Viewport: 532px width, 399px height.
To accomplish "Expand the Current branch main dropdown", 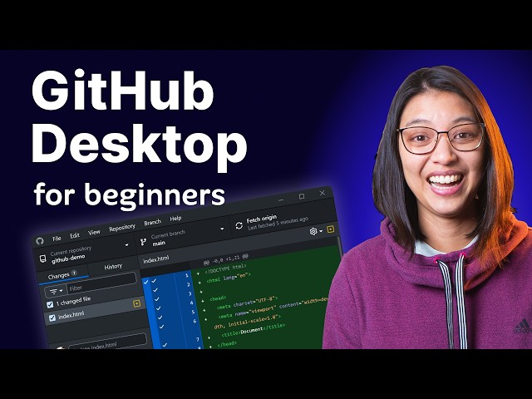I will coord(183,236).
